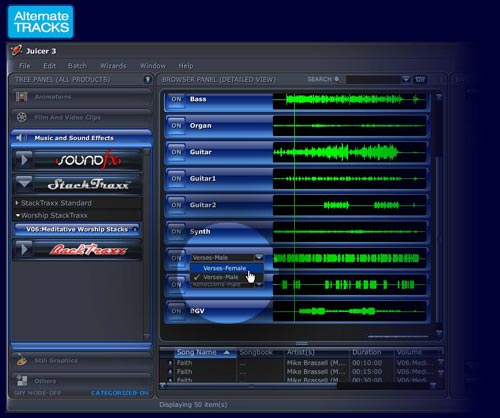
Task: Choose checked Verses-Male option in list
Action: (x=227, y=277)
